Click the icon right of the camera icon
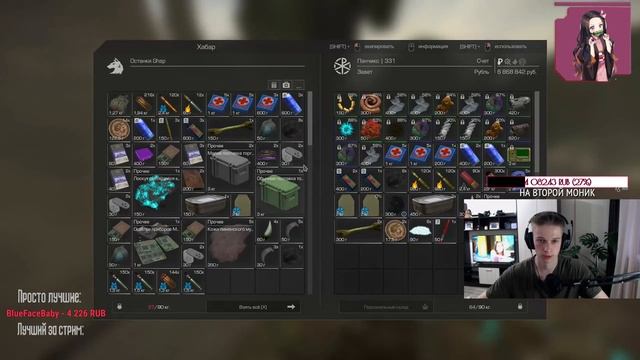Screen dimensions: 640x360 coord(299,85)
